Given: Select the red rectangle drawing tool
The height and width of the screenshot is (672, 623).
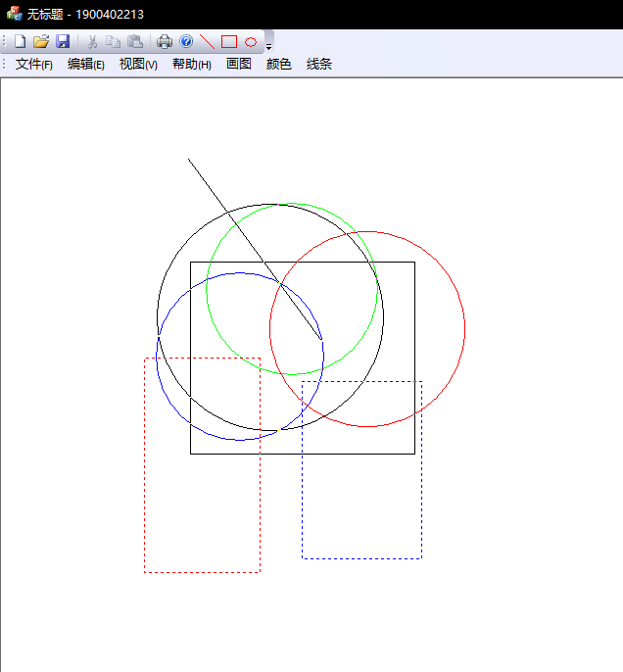Looking at the screenshot, I should tap(229, 41).
